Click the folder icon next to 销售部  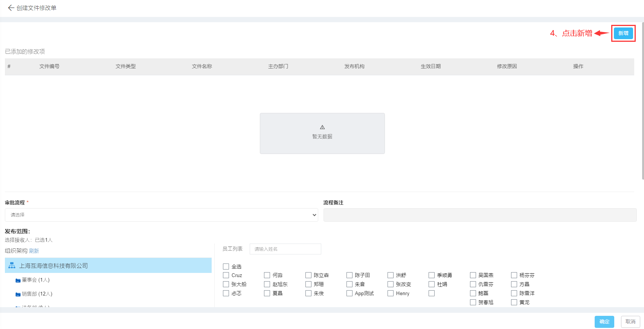18,294
